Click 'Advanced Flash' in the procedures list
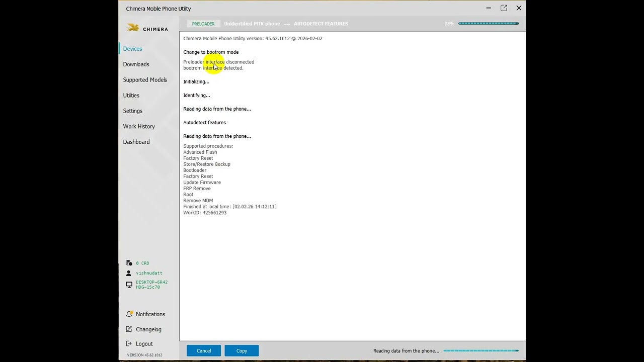644x362 pixels. tap(200, 152)
